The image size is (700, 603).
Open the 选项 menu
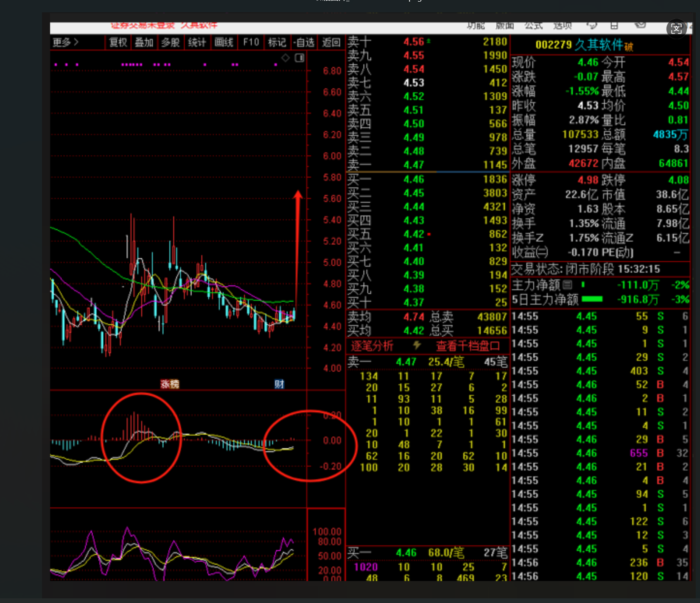[x=562, y=26]
